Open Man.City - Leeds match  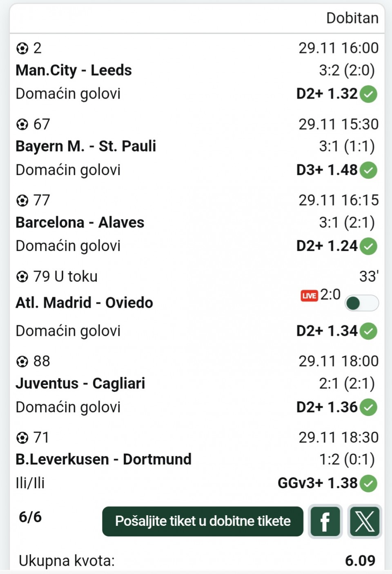click(x=74, y=70)
